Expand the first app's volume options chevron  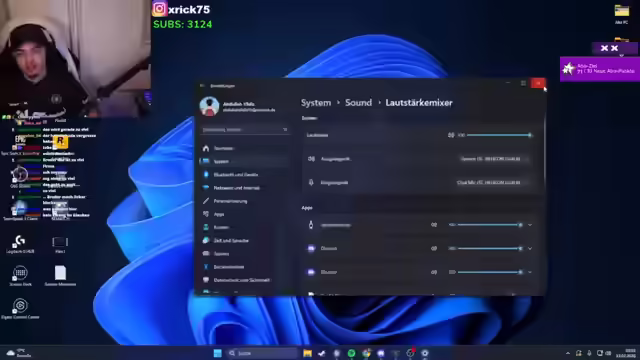[x=530, y=225]
